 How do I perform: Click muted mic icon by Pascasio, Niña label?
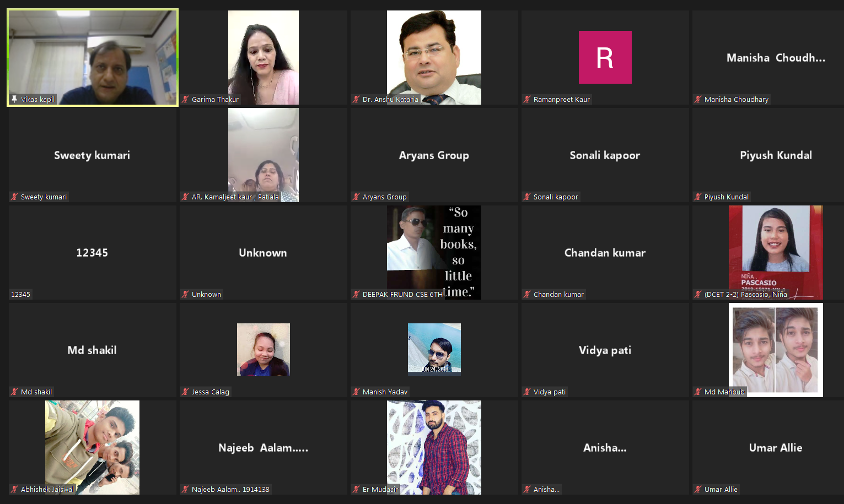pyautogui.click(x=698, y=294)
